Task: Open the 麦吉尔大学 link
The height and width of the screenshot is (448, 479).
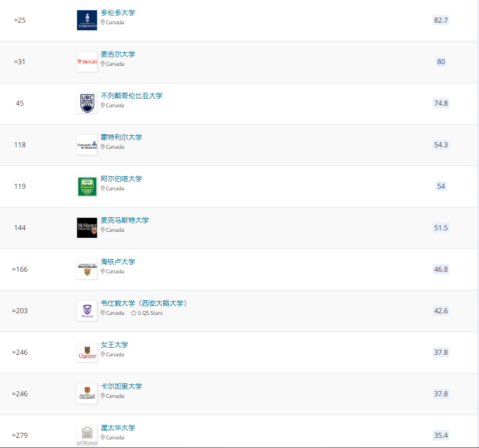Action: pyautogui.click(x=118, y=54)
